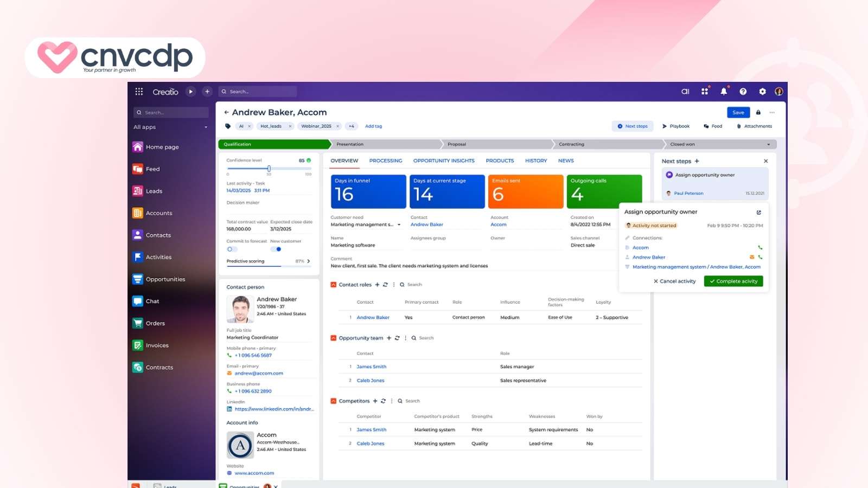This screenshot has height=488, width=868.
Task: Collapse the All apps section
Action: click(x=205, y=127)
